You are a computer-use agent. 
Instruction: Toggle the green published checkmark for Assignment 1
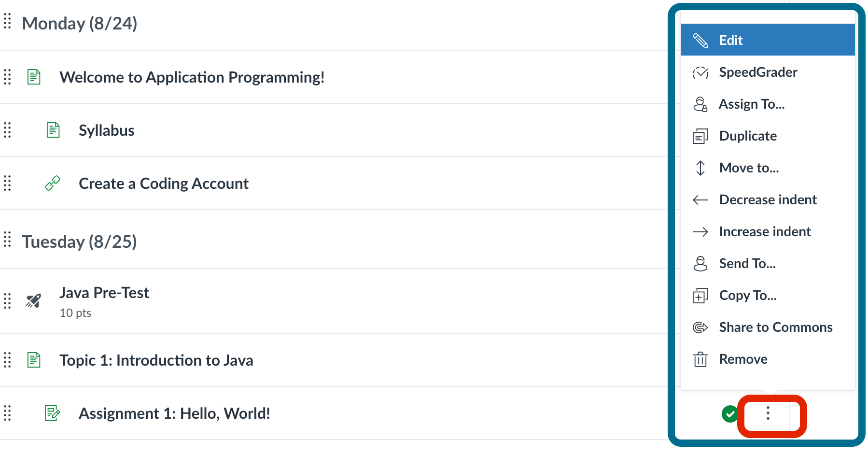729,414
